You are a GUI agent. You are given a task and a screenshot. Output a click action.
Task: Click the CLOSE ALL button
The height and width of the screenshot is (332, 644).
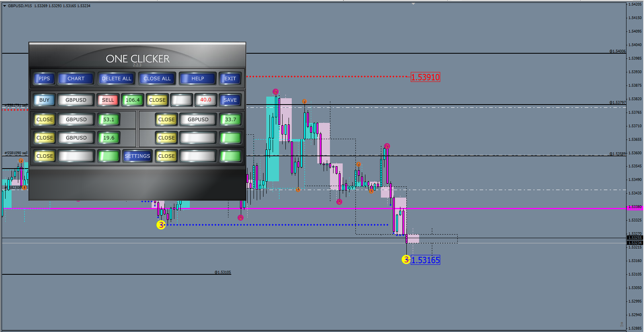point(157,78)
